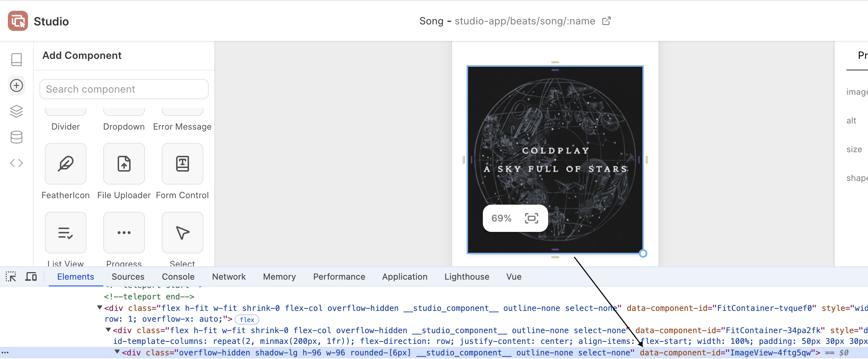
Task: Click the right margin handle beside image
Action: coord(647,160)
